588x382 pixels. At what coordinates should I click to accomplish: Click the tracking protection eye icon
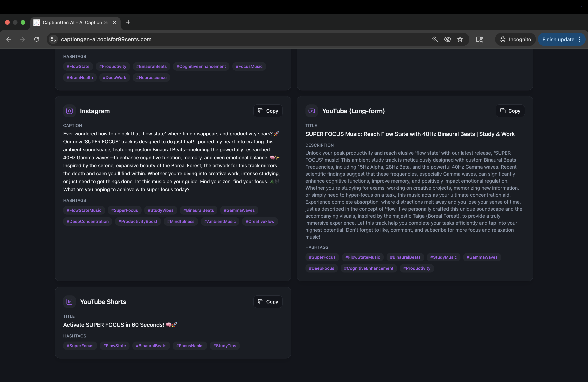coord(447,39)
